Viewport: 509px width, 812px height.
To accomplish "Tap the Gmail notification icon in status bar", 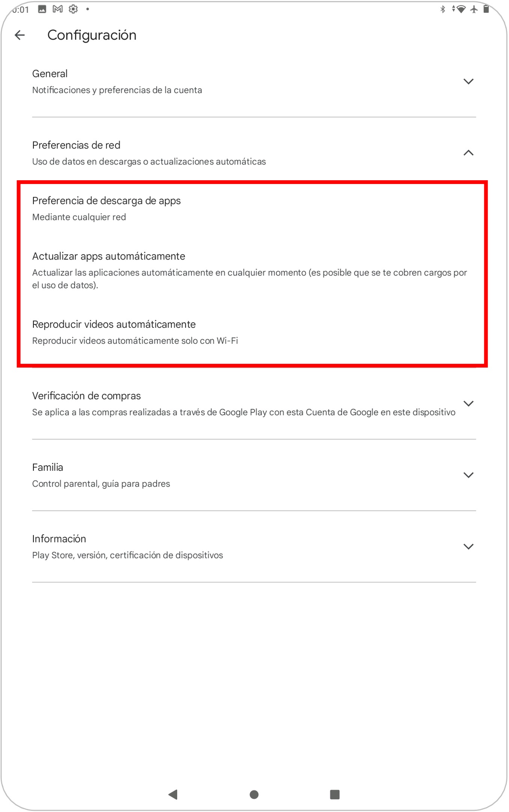I will point(57,9).
